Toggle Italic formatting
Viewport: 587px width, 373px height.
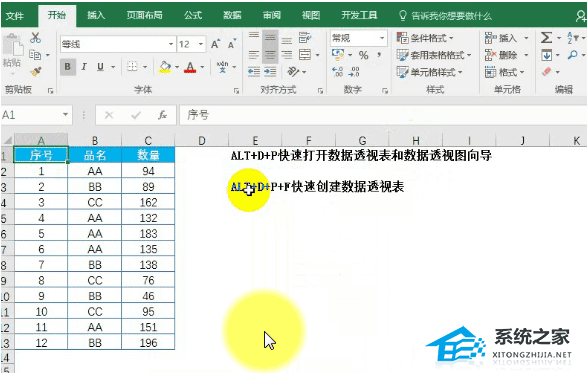click(x=84, y=67)
